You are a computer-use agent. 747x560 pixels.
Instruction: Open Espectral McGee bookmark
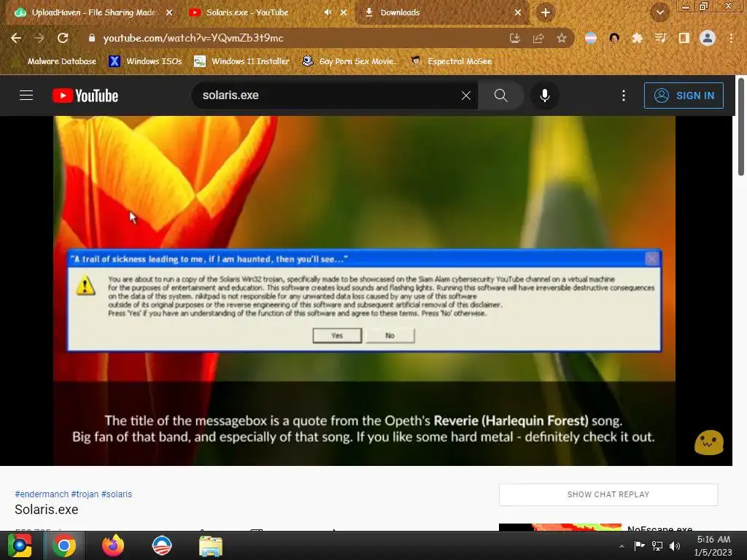451,61
